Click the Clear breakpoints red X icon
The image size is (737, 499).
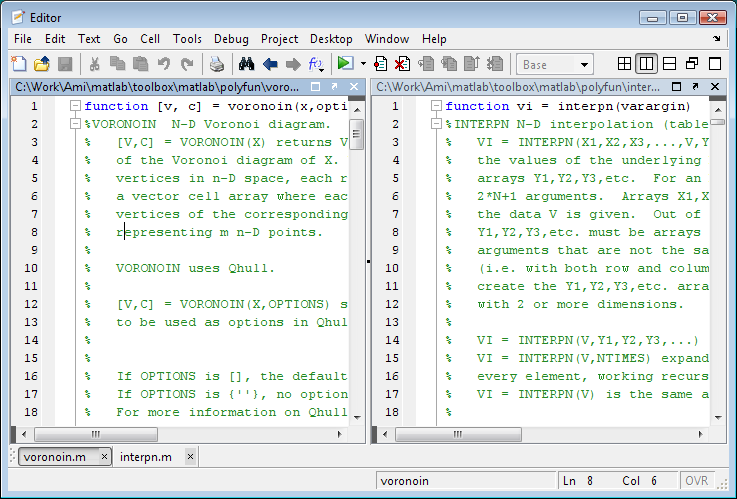click(402, 64)
